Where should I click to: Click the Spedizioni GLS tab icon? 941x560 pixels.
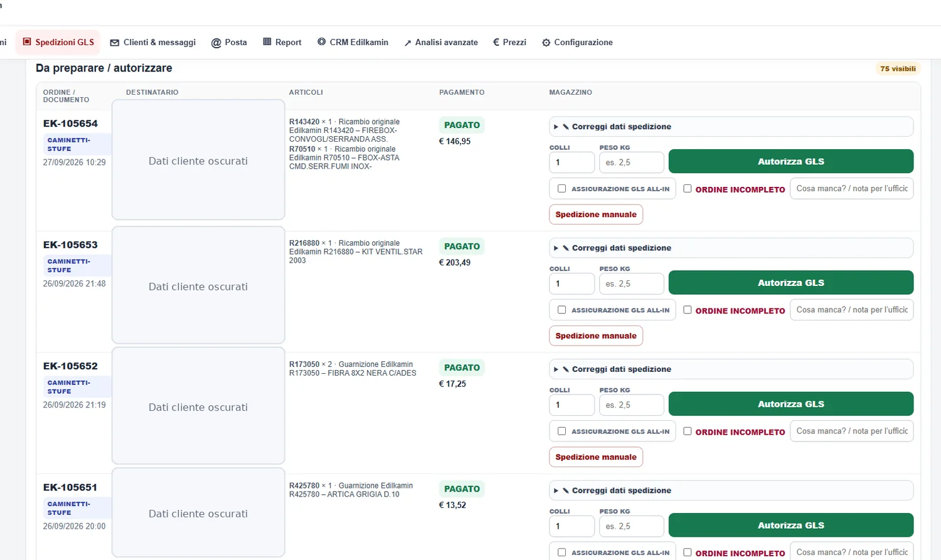coord(27,42)
